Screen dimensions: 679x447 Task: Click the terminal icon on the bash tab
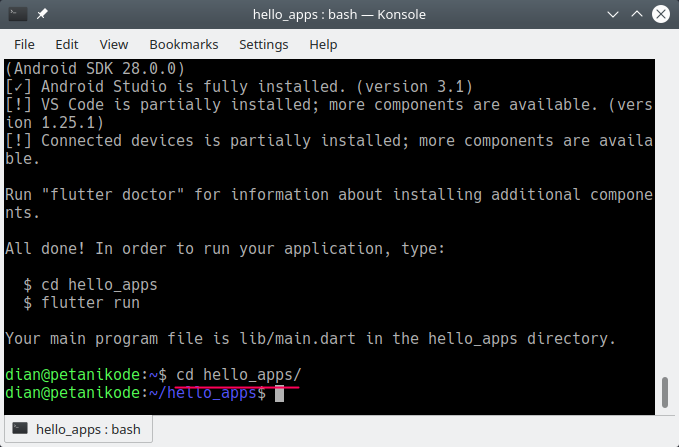coord(20,430)
